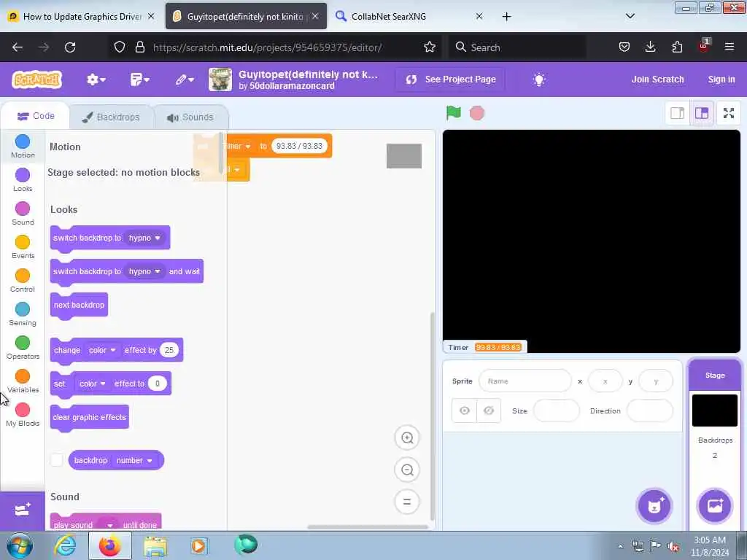The height and width of the screenshot is (560, 747).
Task: Click the Choose a Sprite cat button
Action: pos(654,506)
